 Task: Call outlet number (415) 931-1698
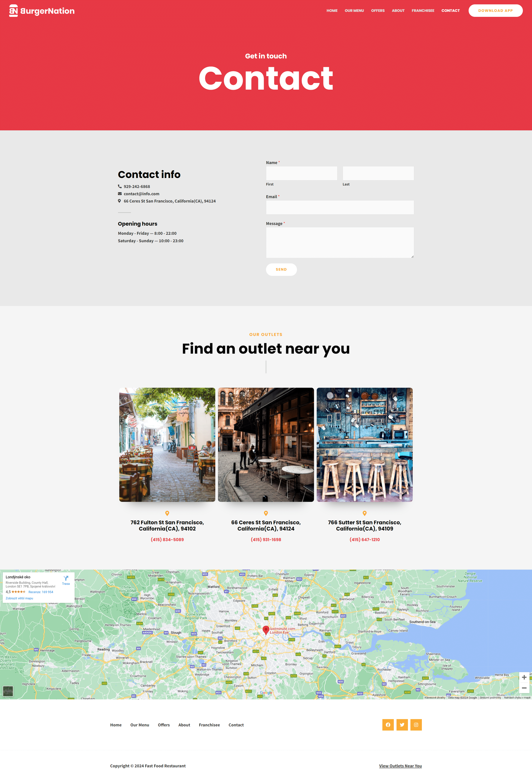pos(266,539)
